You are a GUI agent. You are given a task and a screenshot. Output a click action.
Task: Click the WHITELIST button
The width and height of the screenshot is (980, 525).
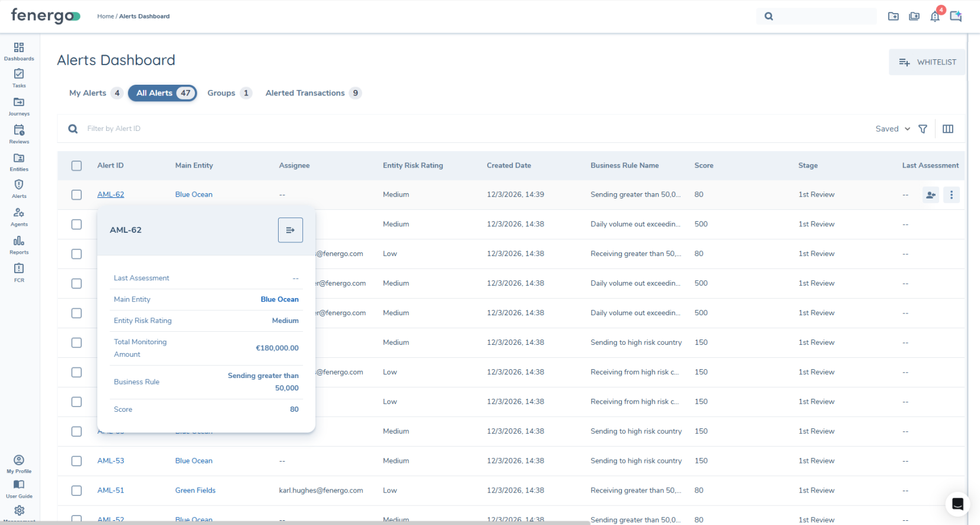927,62
